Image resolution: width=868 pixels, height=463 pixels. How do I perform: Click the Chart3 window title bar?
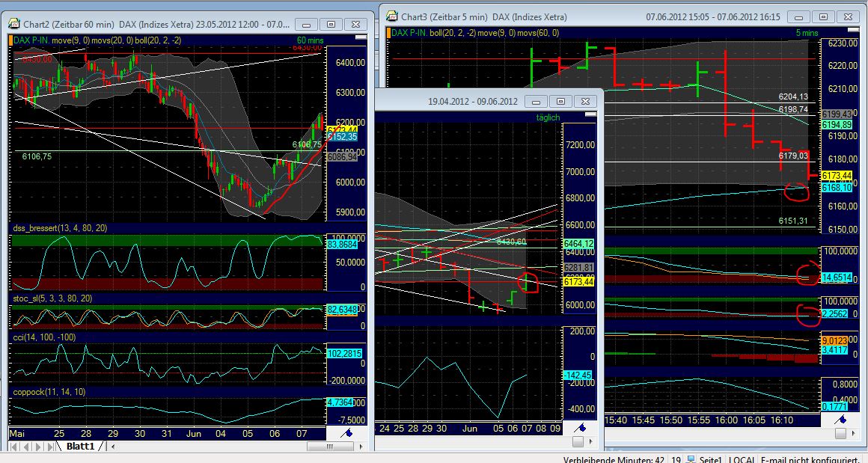[524, 16]
